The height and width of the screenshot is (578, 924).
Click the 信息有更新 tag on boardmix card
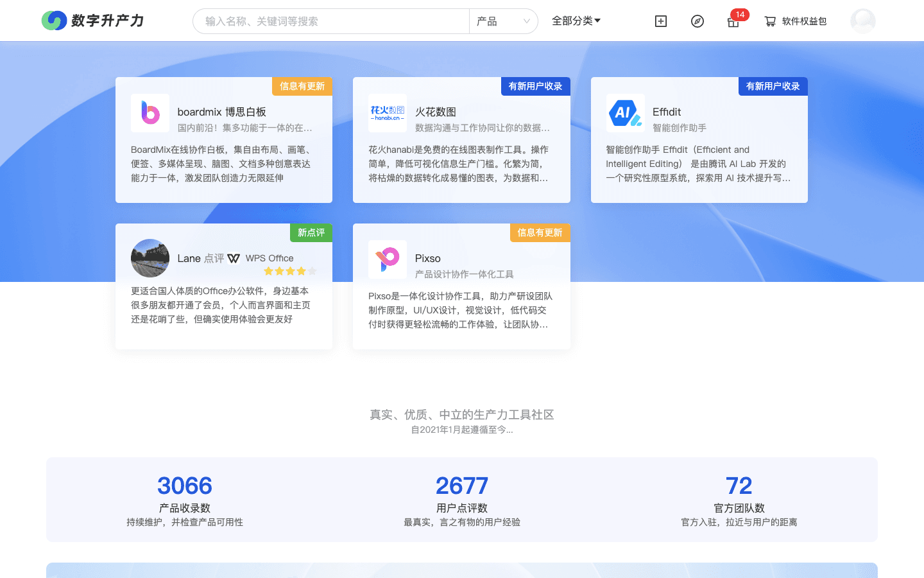point(302,86)
